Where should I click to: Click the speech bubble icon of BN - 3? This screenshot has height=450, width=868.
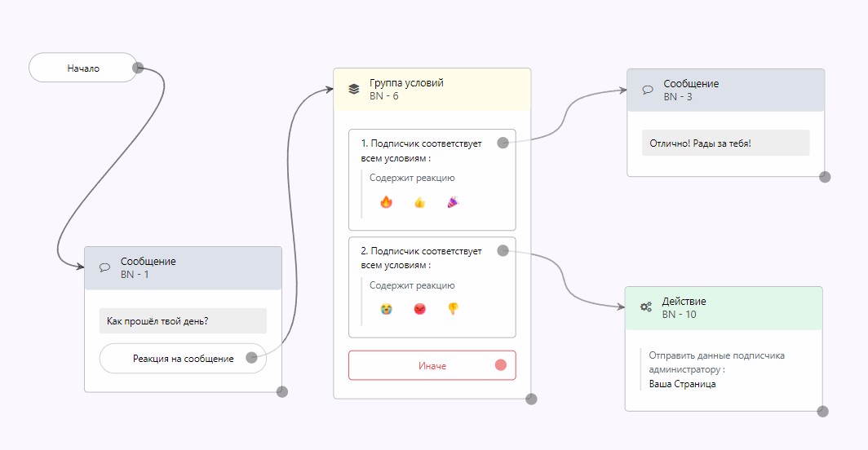(x=648, y=90)
